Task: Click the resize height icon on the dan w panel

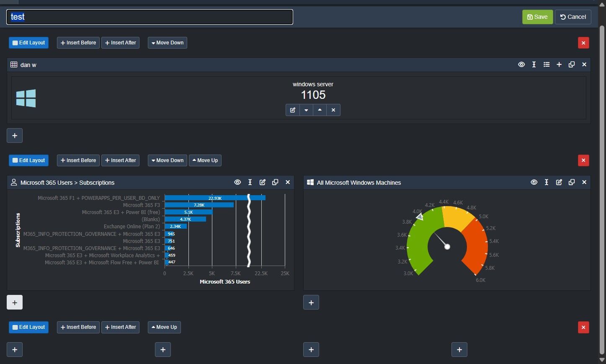Action: [x=534, y=65]
